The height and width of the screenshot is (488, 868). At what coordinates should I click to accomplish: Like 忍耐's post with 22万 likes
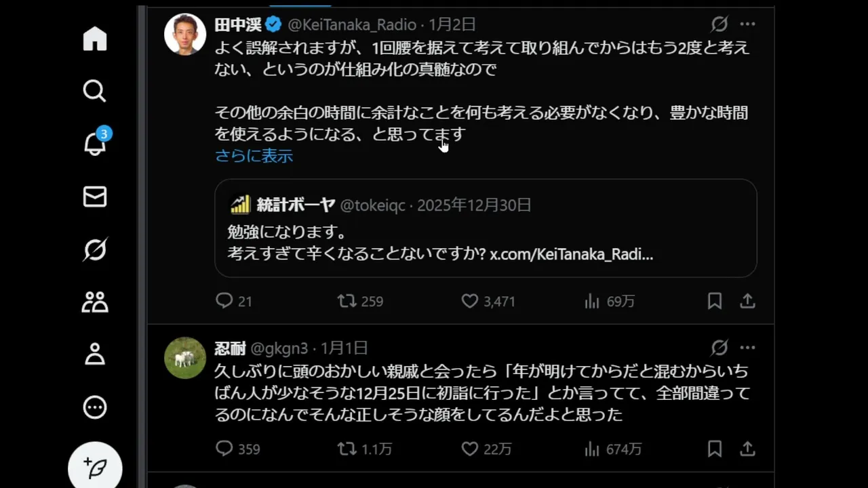(470, 449)
